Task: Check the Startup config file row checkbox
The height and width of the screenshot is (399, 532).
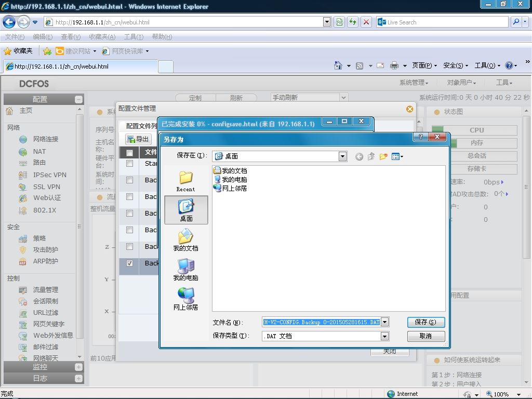Action: pos(129,164)
